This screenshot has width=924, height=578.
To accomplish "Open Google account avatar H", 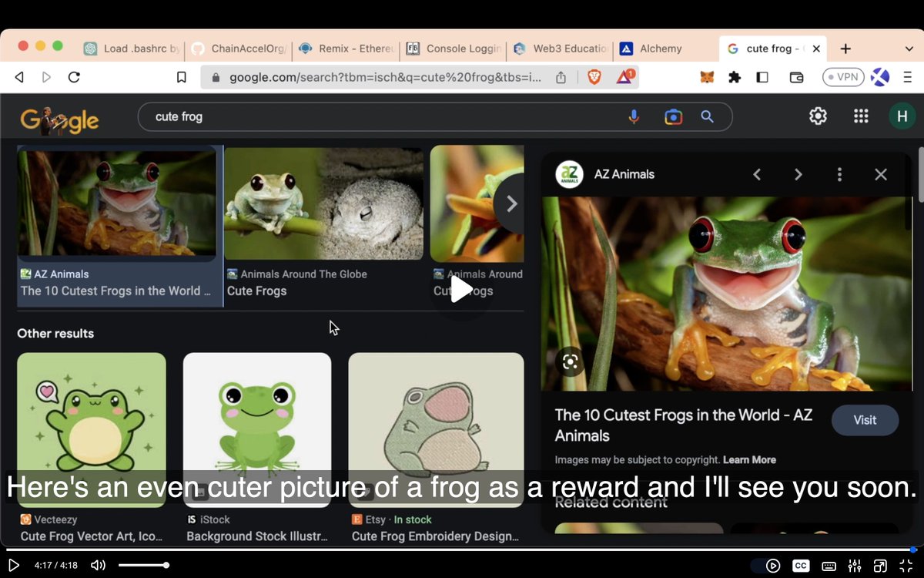I will click(x=902, y=116).
